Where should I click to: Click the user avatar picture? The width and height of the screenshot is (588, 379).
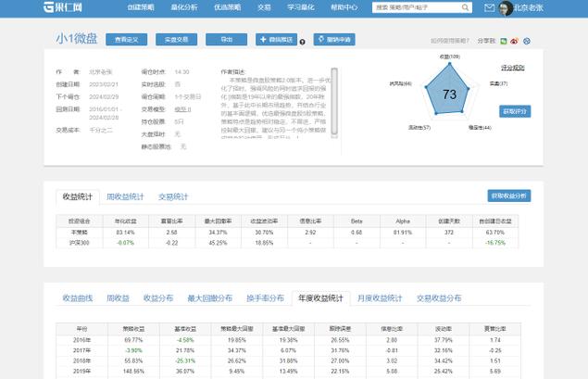click(x=504, y=8)
